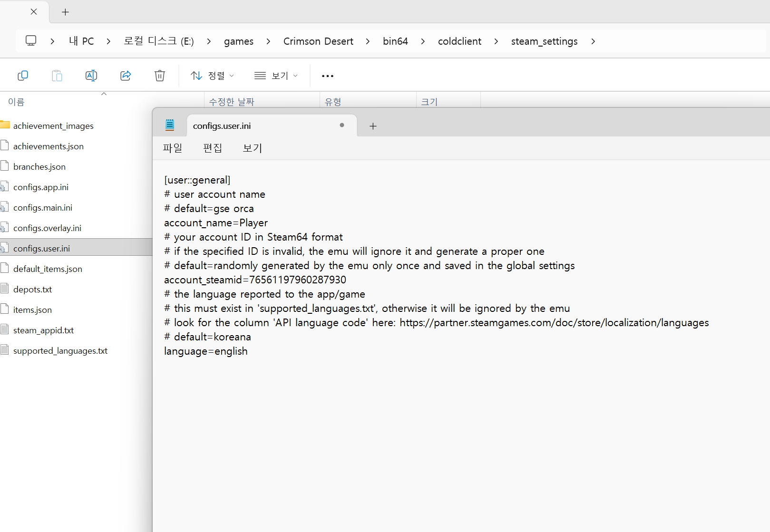Go to games breadcrumb folder
The width and height of the screenshot is (770, 532).
tap(239, 41)
